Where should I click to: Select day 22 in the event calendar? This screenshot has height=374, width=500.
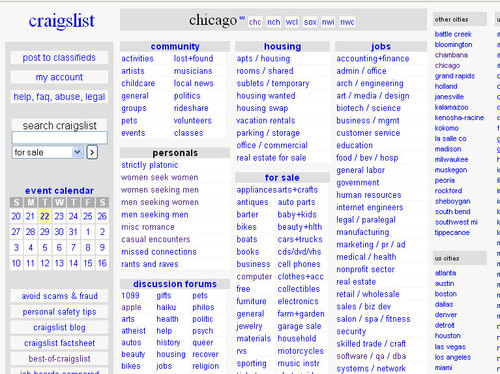point(45,216)
